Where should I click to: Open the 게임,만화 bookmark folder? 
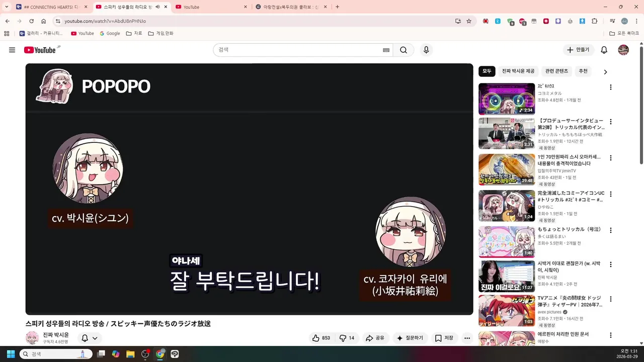pyautogui.click(x=161, y=33)
